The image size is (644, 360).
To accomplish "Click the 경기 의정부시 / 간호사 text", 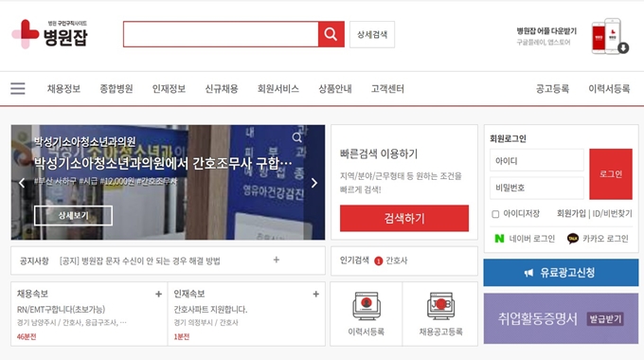I will click(206, 323).
